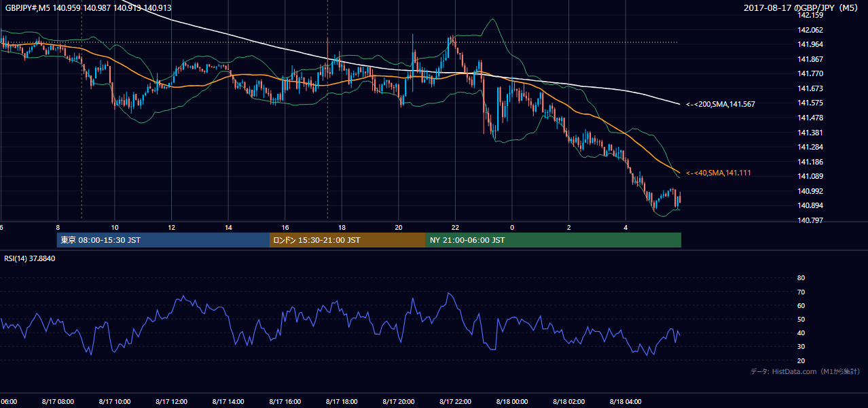This screenshot has width=868, height=408.
Task: Click price level 141.381 on axis
Action: (809, 133)
